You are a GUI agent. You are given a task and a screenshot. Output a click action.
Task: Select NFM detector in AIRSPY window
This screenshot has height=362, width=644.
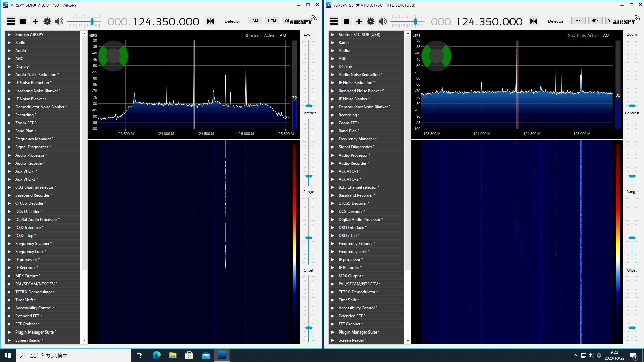click(272, 21)
